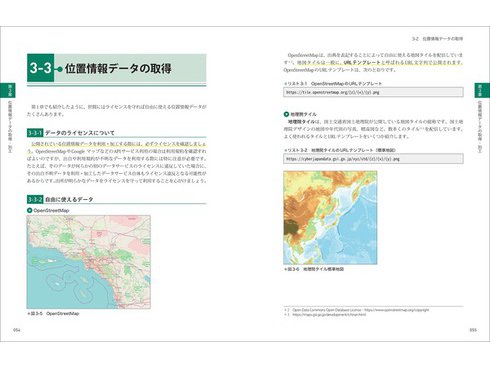Open the 地理院タイル relief map figure
This screenshot has height=368, width=490.
pos(330,218)
